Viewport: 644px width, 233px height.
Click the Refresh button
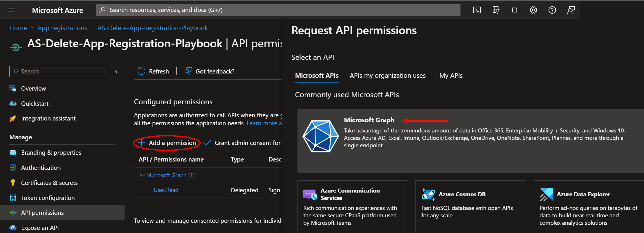click(153, 71)
